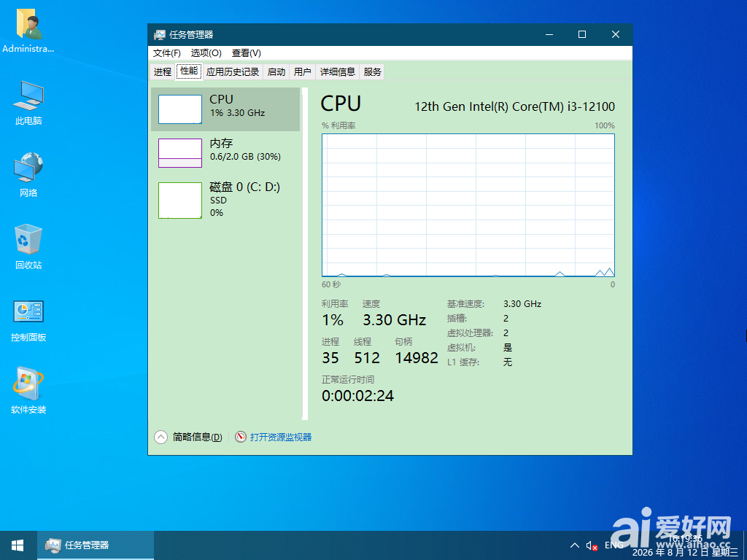Click the resource monitor icon
This screenshot has height=560, width=747.
241,437
